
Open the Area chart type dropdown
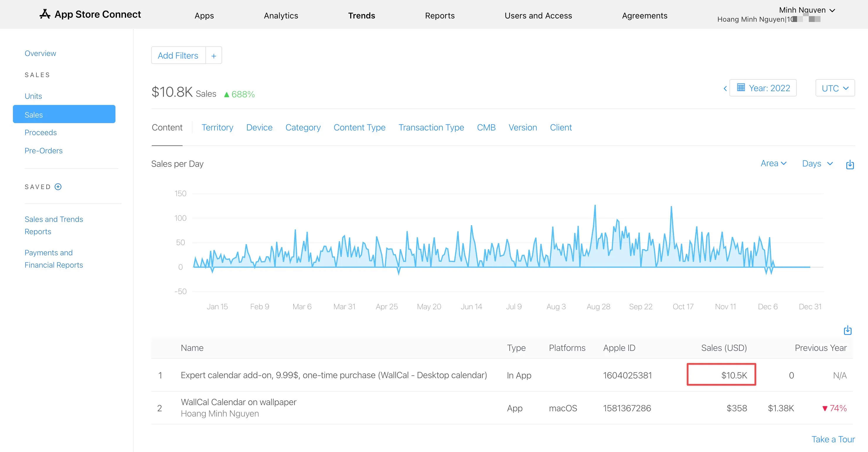pos(773,164)
